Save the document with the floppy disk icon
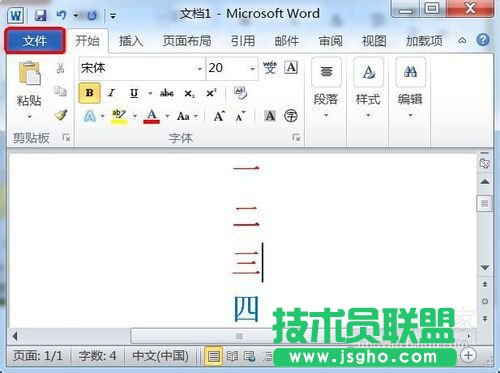This screenshot has height=373, width=500. (x=40, y=15)
